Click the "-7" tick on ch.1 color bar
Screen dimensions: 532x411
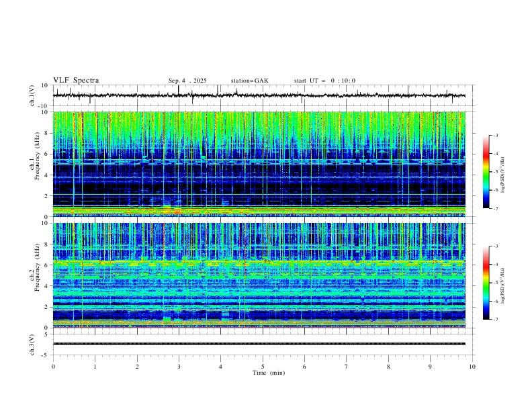click(x=495, y=208)
